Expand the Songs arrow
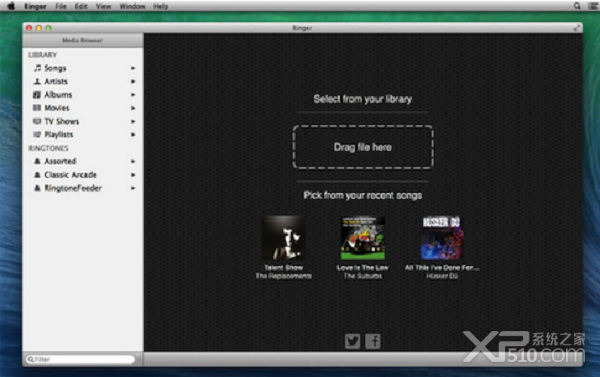The image size is (600, 377). tap(133, 68)
